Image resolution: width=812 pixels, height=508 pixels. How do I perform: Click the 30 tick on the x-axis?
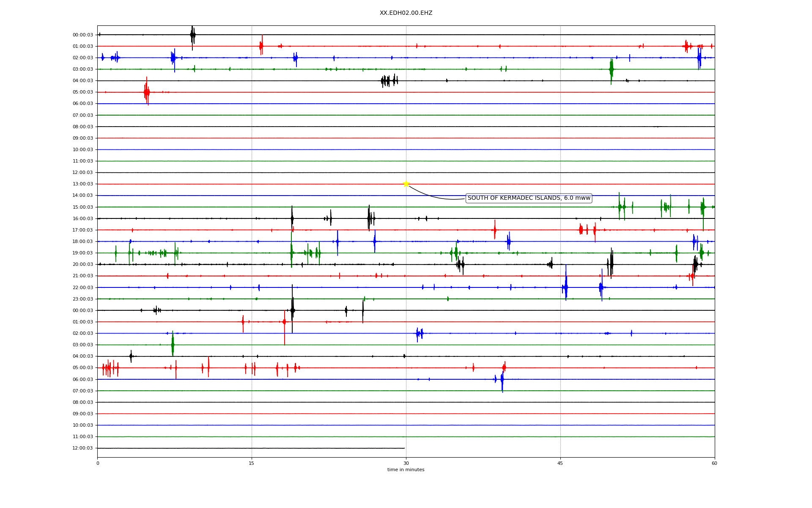click(406, 463)
